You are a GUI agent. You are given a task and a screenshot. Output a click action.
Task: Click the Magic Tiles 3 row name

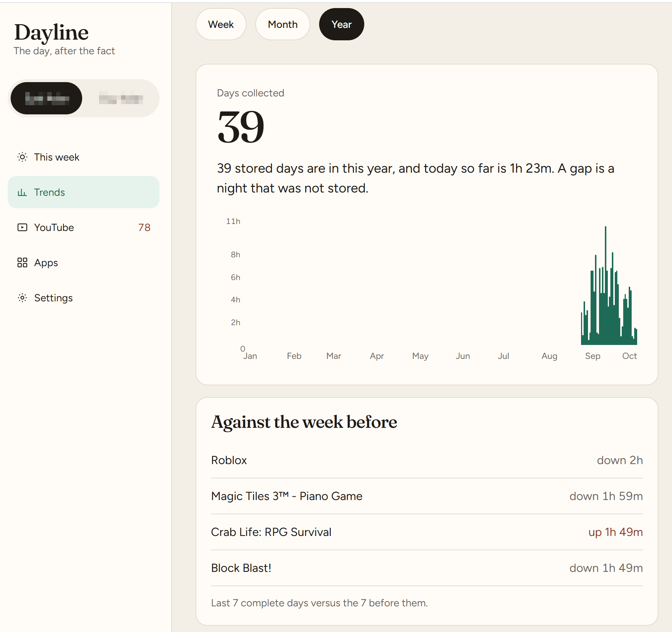click(x=287, y=496)
